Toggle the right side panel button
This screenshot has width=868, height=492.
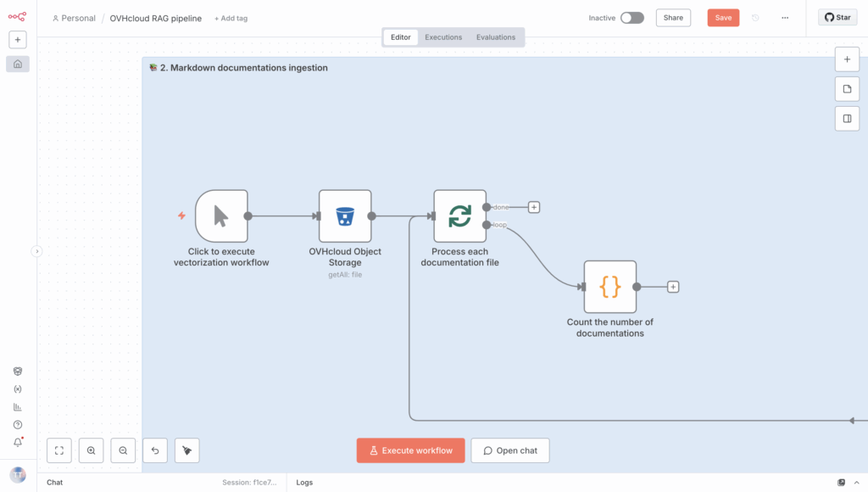(847, 119)
